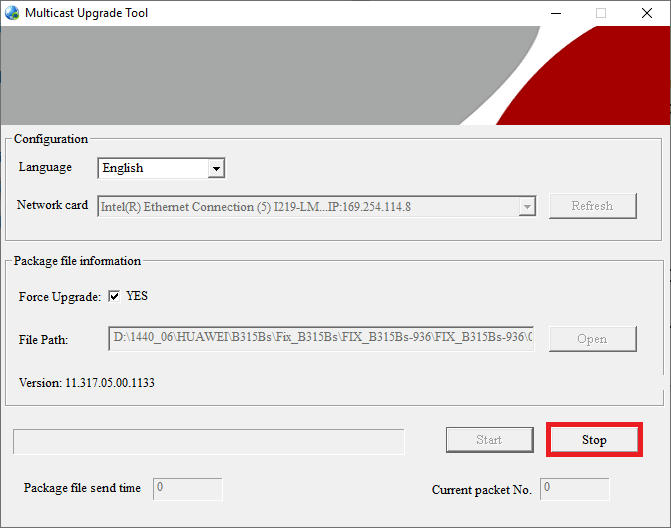671x528 pixels.
Task: Click the Start button
Action: pyautogui.click(x=490, y=439)
